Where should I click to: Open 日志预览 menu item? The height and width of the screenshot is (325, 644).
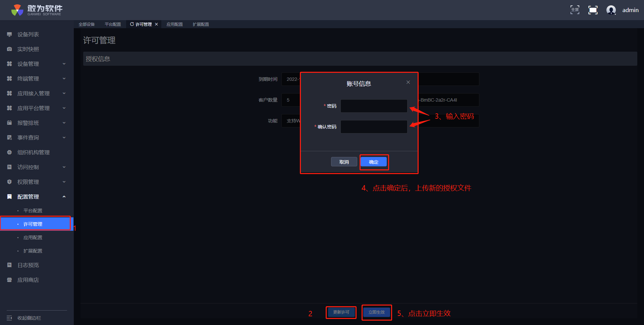point(28,265)
